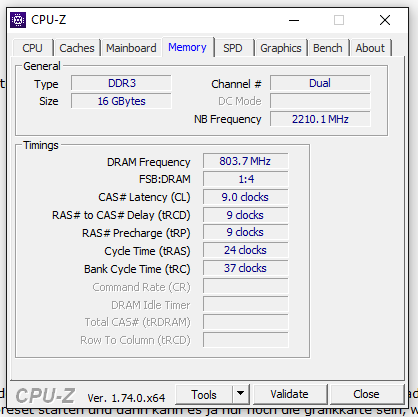Screen dimensions: 418x417
Task: Go to the Mainboard tab
Action: pos(131,48)
